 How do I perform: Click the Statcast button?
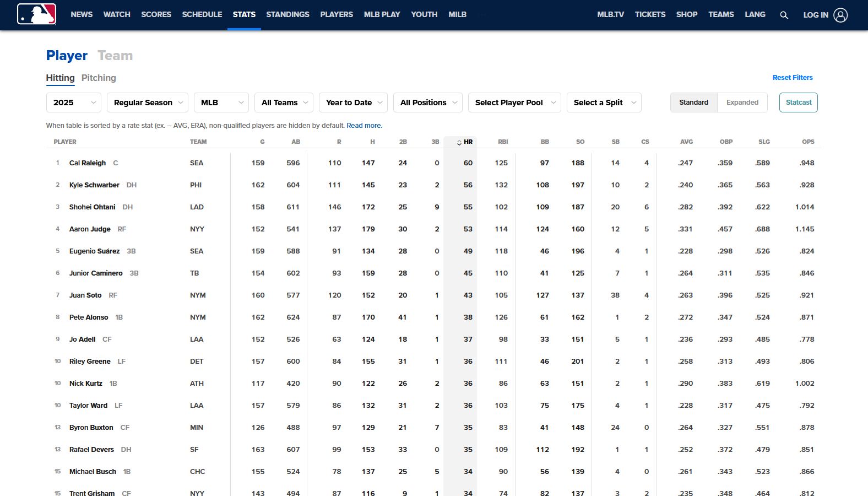[x=798, y=103]
